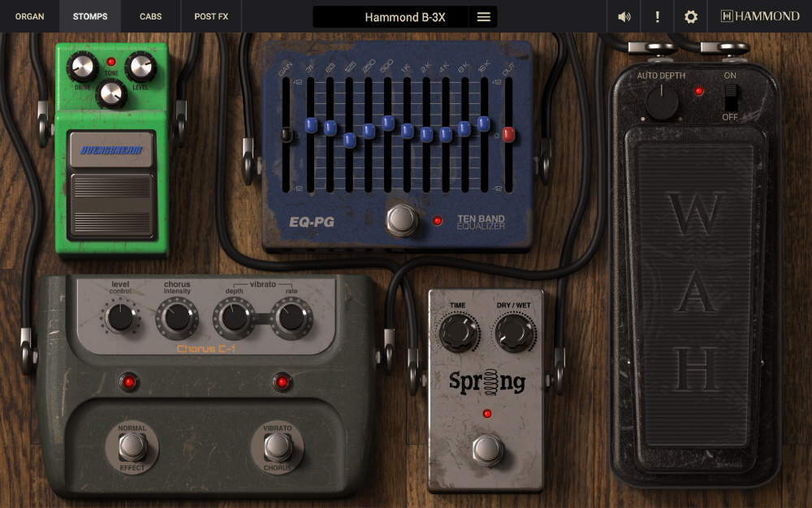Adjust the overdrive pedal TONE knob
The height and width of the screenshot is (508, 812).
tap(112, 93)
